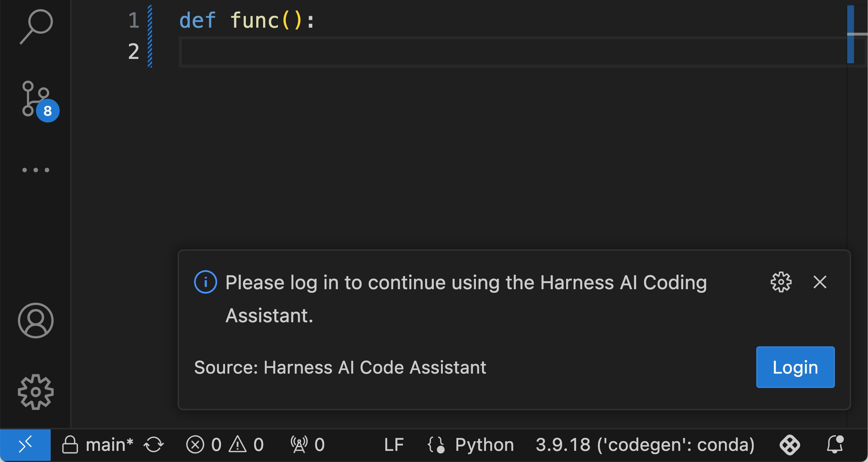Change end of line sequence LF
The height and width of the screenshot is (462, 868).
[x=394, y=445]
